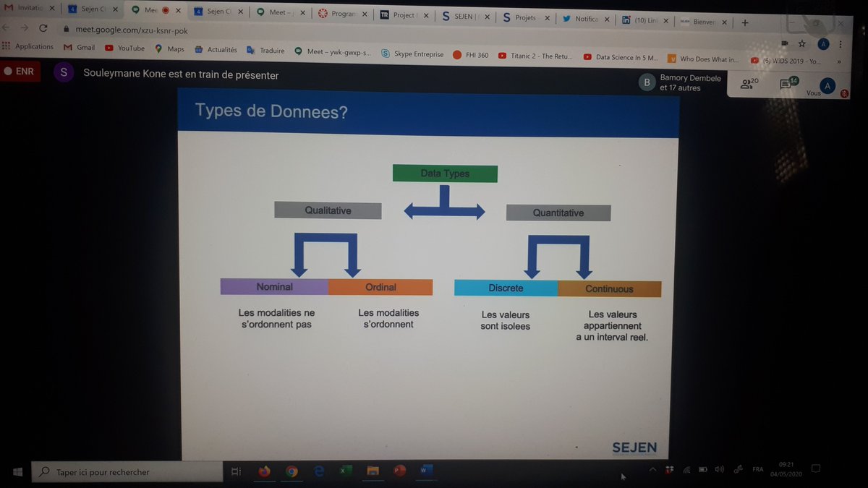Open the Maps bookmark
The image size is (868, 488).
point(169,49)
